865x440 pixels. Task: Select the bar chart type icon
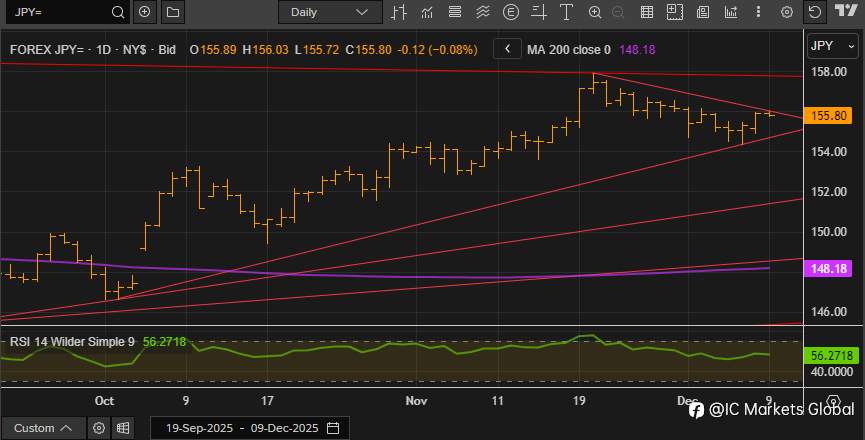pos(399,12)
